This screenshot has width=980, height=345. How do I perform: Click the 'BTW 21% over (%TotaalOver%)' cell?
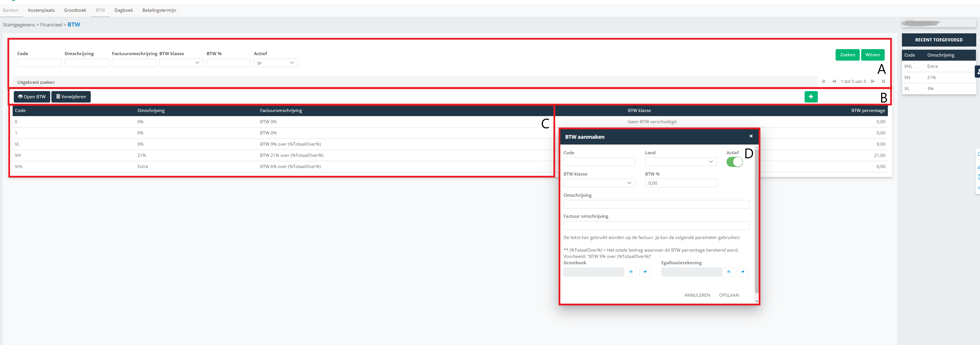click(x=291, y=155)
